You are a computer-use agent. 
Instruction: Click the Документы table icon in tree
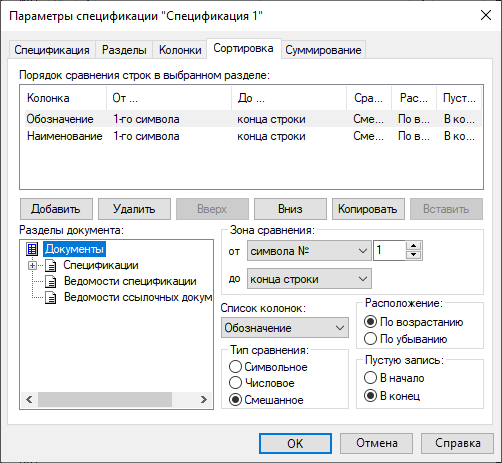[32, 249]
